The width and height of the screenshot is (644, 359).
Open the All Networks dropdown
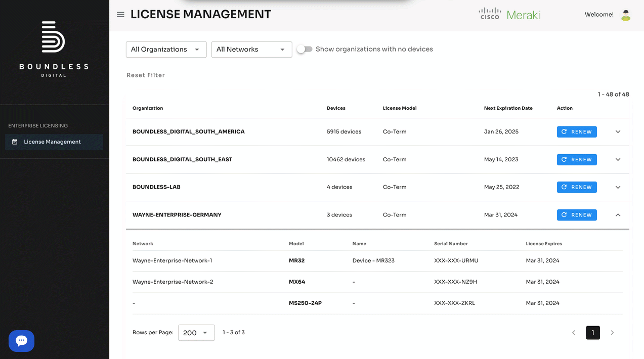point(251,49)
